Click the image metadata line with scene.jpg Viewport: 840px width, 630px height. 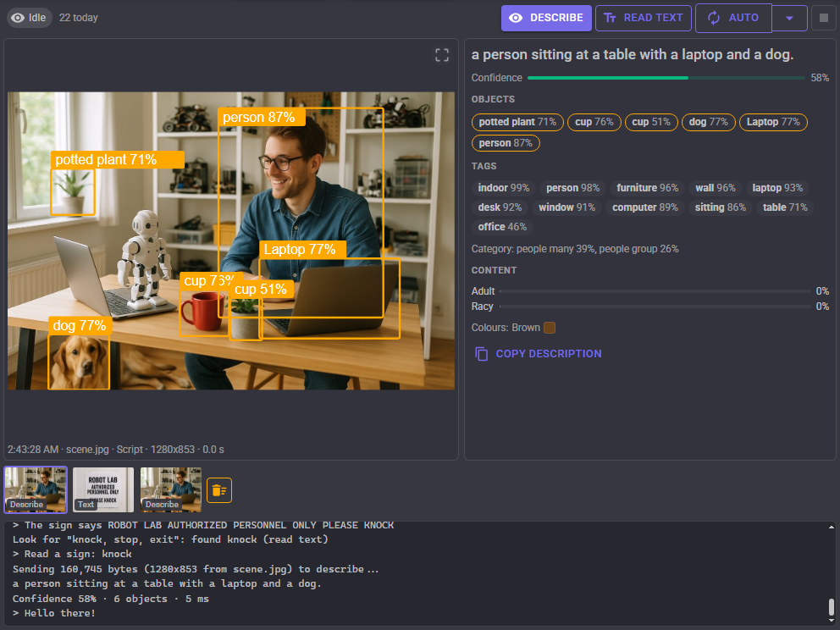[x=116, y=450]
